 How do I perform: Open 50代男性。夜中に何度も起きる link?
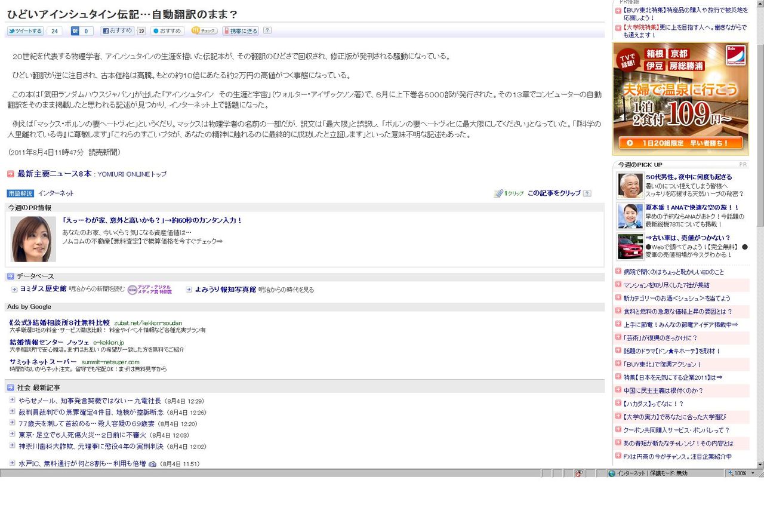(x=689, y=177)
